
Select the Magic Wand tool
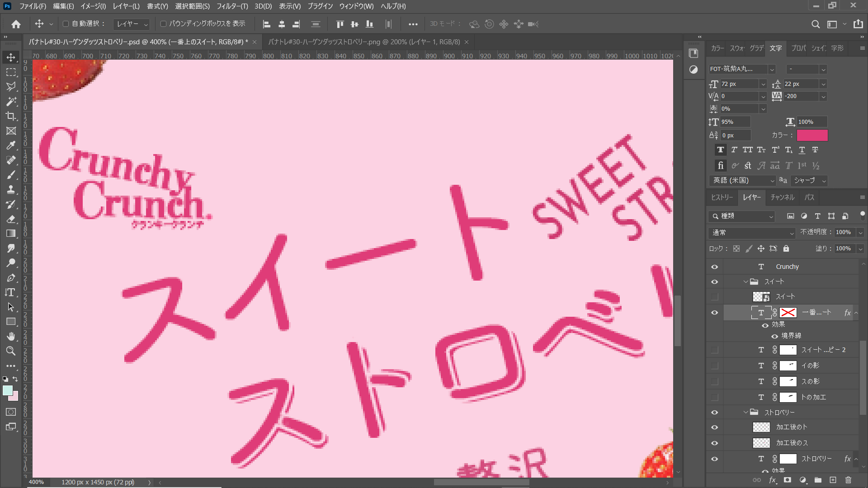11,102
